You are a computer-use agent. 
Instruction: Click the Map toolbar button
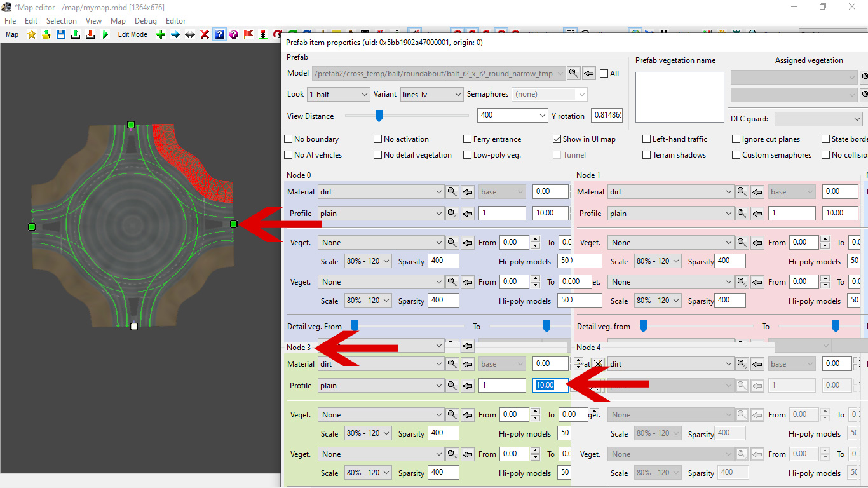pyautogui.click(x=12, y=34)
